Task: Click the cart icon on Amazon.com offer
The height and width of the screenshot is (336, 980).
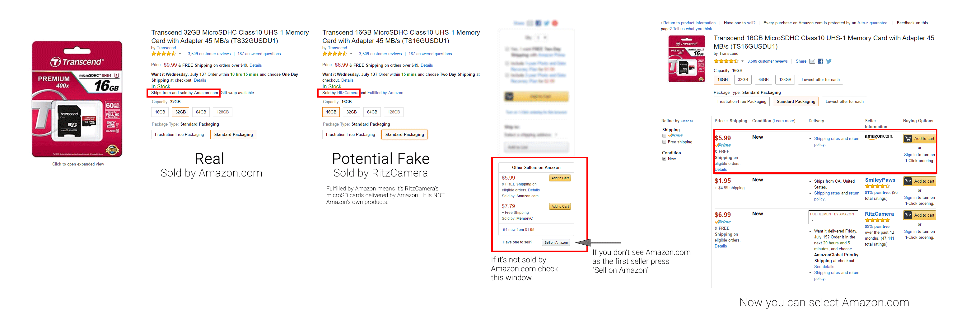Action: (x=908, y=139)
